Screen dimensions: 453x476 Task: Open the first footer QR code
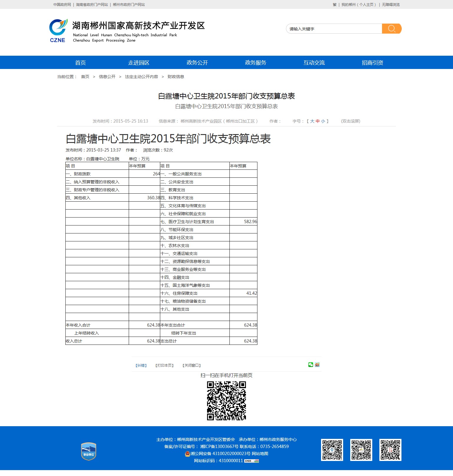pos(332,450)
